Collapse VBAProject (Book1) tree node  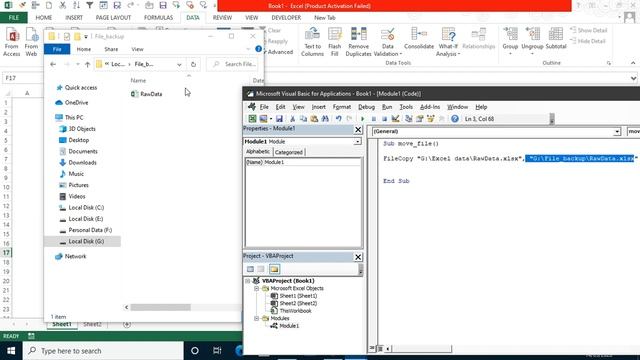point(248,281)
